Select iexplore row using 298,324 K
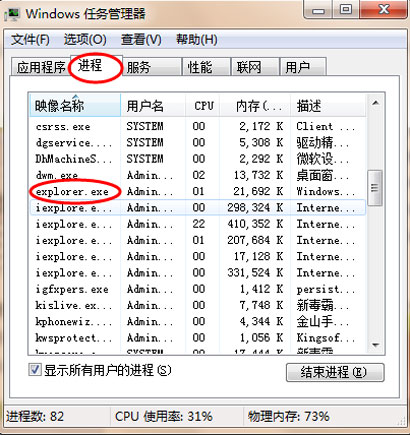This screenshot has height=435, width=410. (x=198, y=208)
